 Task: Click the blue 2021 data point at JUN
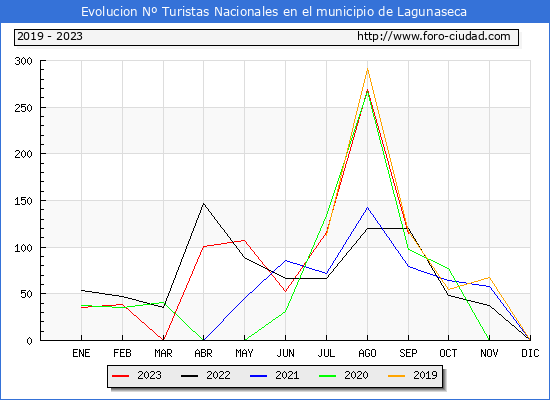pyautogui.click(x=286, y=260)
